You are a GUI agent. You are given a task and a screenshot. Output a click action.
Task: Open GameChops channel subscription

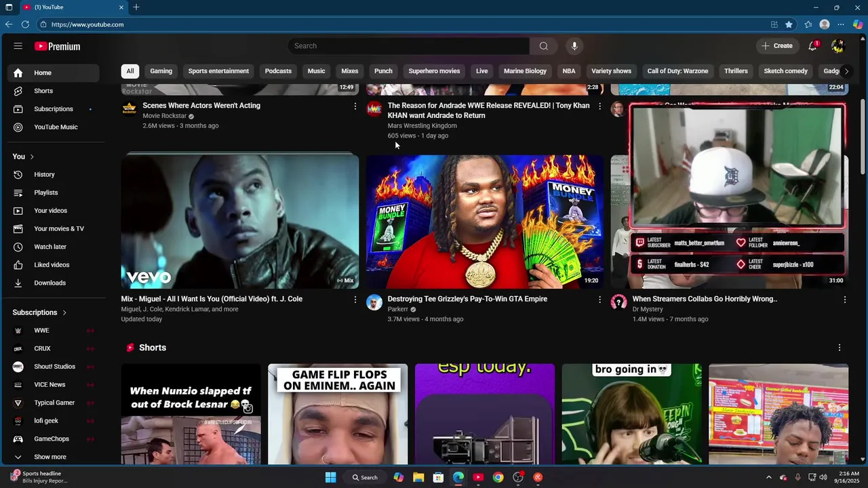(x=53, y=439)
